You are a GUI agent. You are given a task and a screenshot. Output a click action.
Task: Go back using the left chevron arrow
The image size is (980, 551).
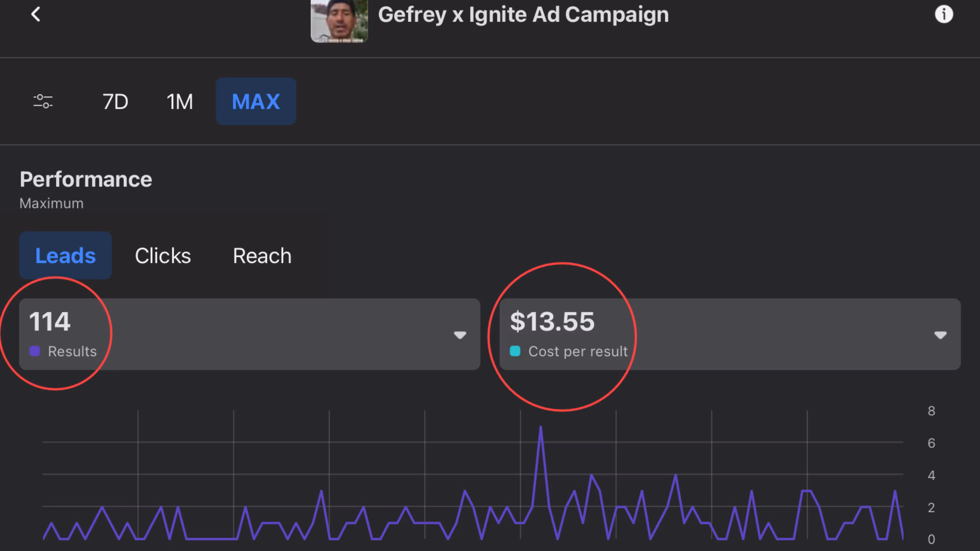(36, 15)
